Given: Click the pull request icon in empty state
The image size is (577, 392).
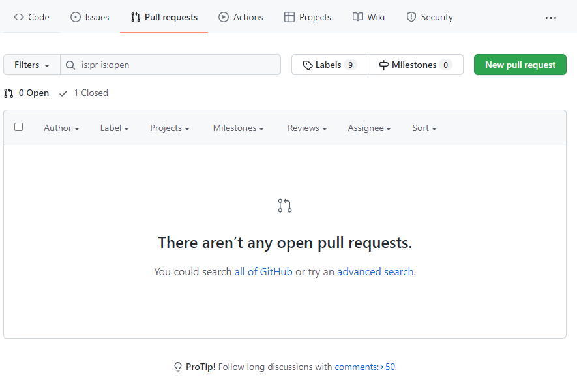Looking at the screenshot, I should click(285, 205).
